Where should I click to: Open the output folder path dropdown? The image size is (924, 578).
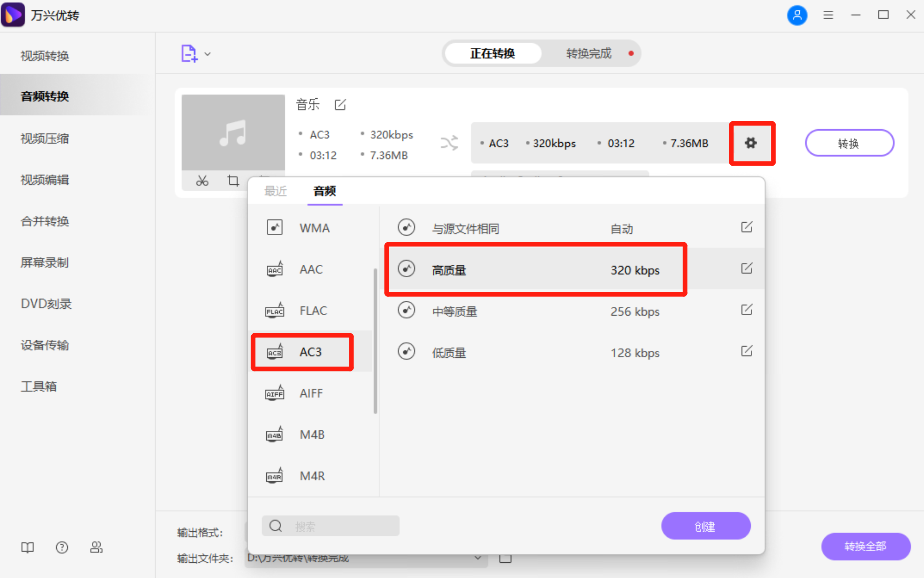tap(479, 558)
